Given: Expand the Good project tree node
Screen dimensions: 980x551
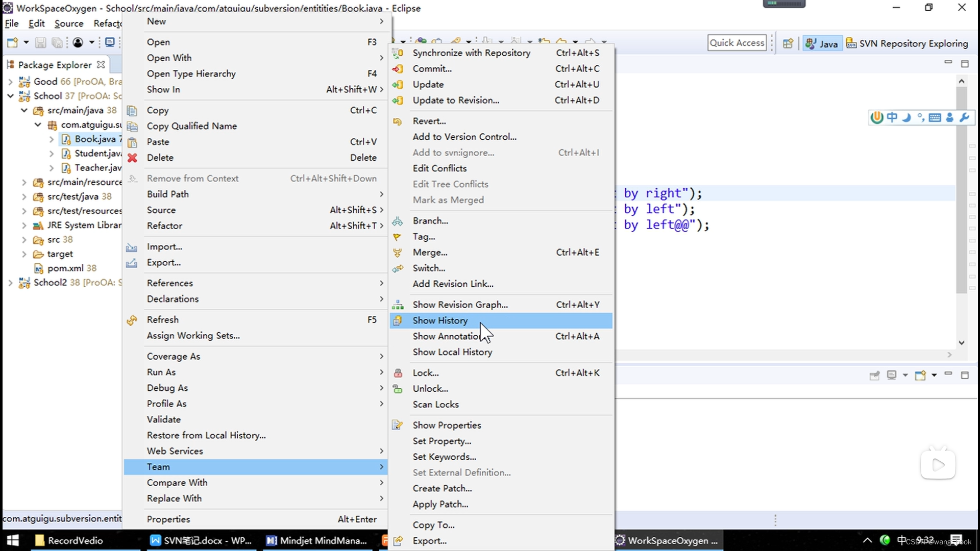Looking at the screenshot, I should click(x=10, y=82).
